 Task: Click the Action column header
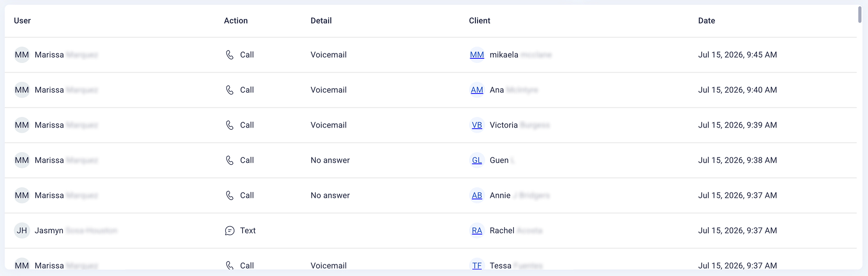point(236,20)
